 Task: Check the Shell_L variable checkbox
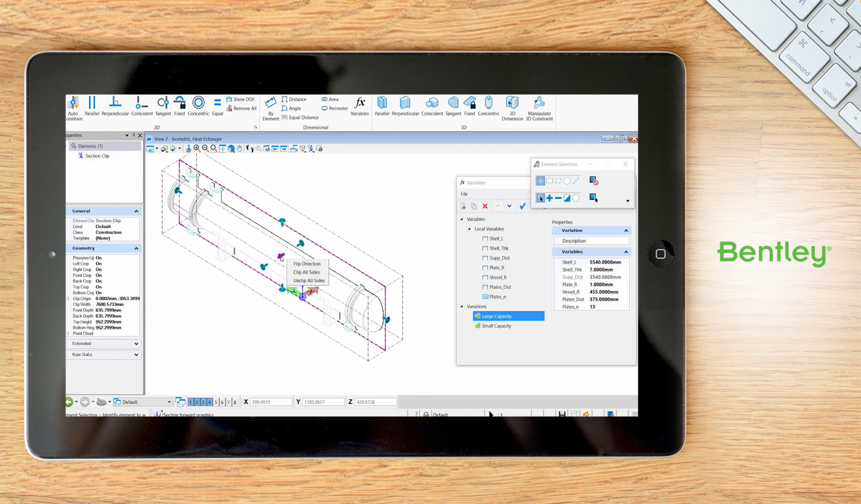pyautogui.click(x=485, y=239)
